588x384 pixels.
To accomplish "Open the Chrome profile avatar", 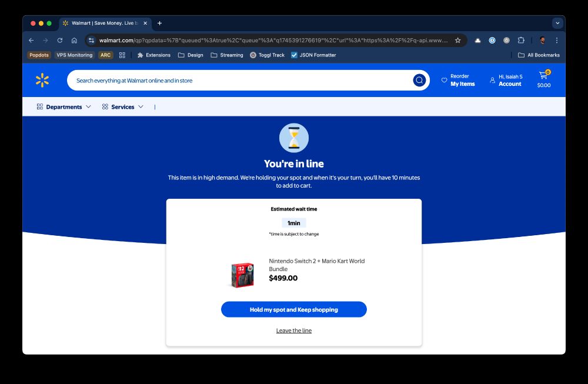I will [542, 40].
